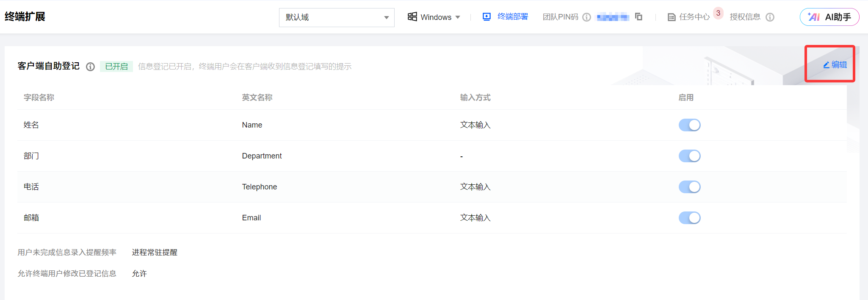
Task: Click the pencil edit icon
Action: click(826, 65)
